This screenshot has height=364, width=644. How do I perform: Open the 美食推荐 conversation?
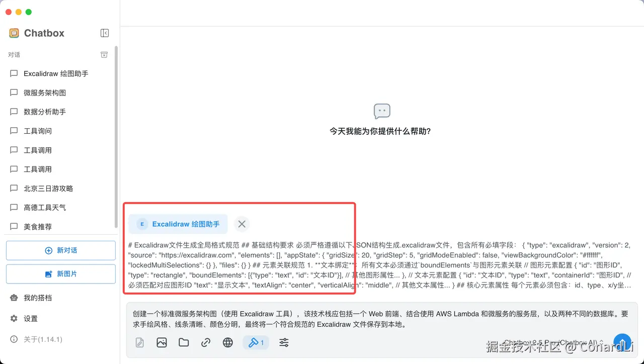point(60,226)
